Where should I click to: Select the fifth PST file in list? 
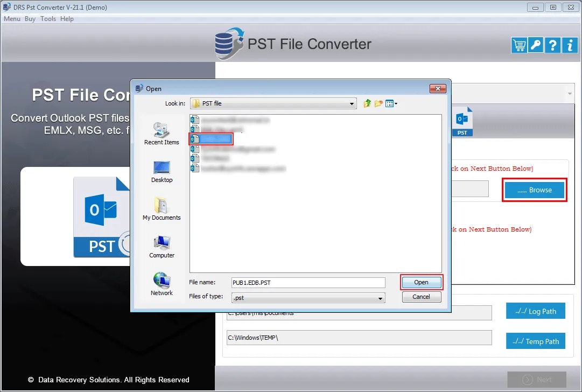click(x=210, y=158)
